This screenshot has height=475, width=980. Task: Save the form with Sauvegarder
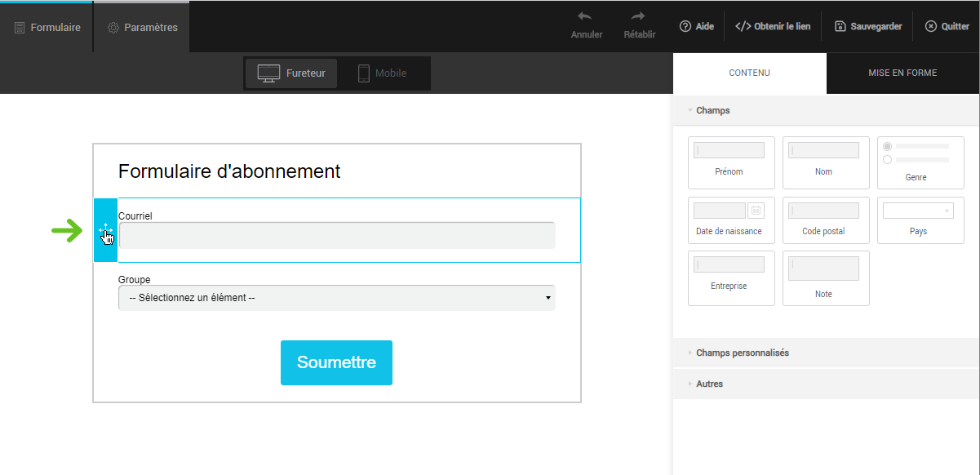coord(868,26)
